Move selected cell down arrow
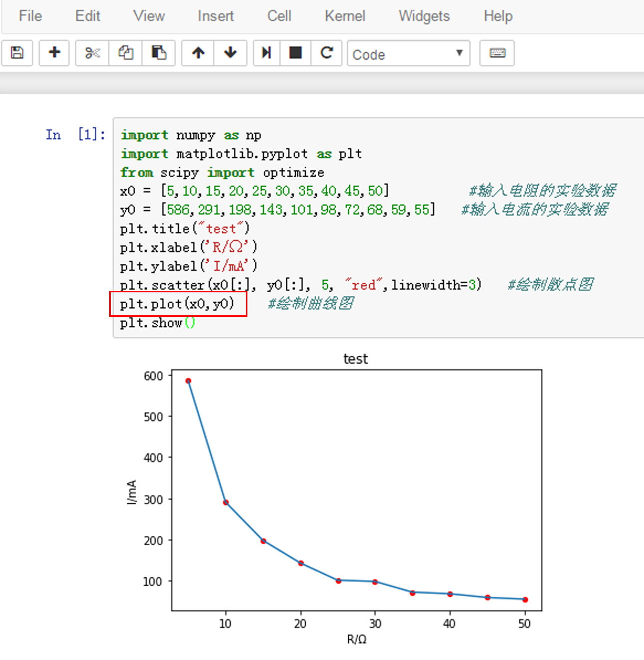The width and height of the screenshot is (644, 660). pyautogui.click(x=230, y=53)
